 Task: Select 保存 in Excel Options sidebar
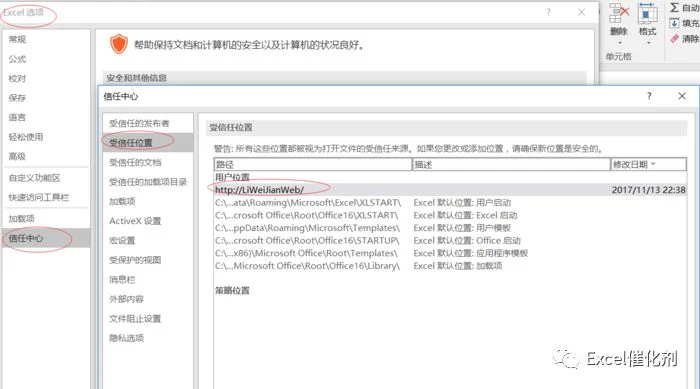tap(46, 98)
